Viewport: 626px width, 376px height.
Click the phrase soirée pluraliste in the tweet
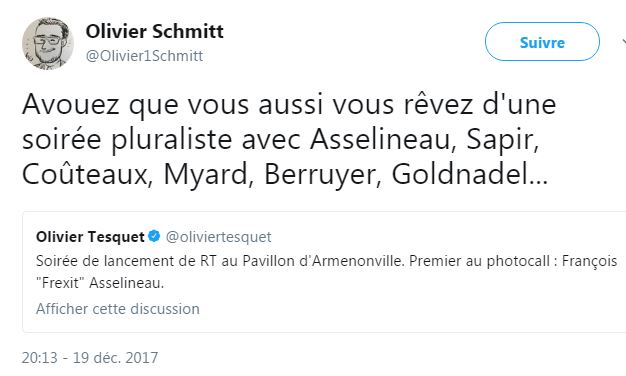[x=127, y=141]
